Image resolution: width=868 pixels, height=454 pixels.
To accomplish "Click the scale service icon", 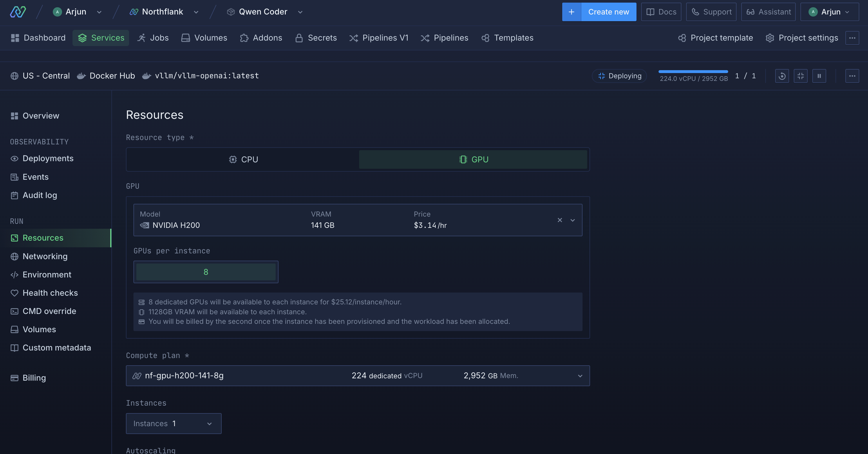I will [801, 76].
